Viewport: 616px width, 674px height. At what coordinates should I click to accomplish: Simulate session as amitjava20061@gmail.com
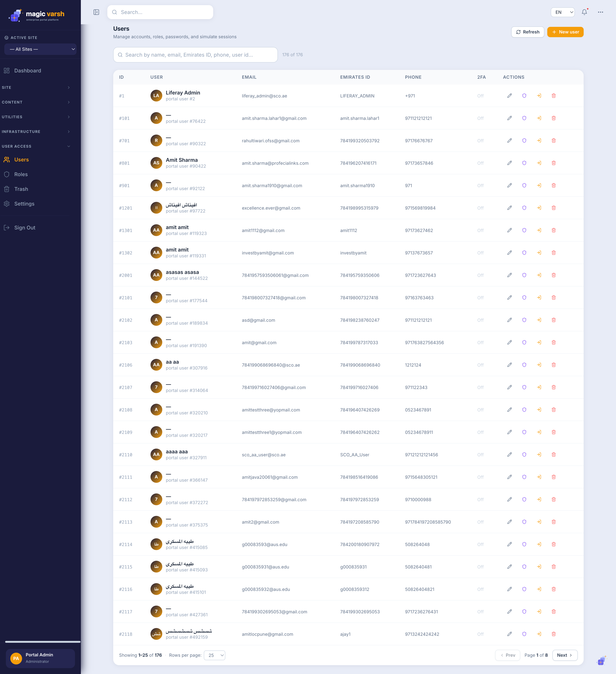tap(539, 477)
